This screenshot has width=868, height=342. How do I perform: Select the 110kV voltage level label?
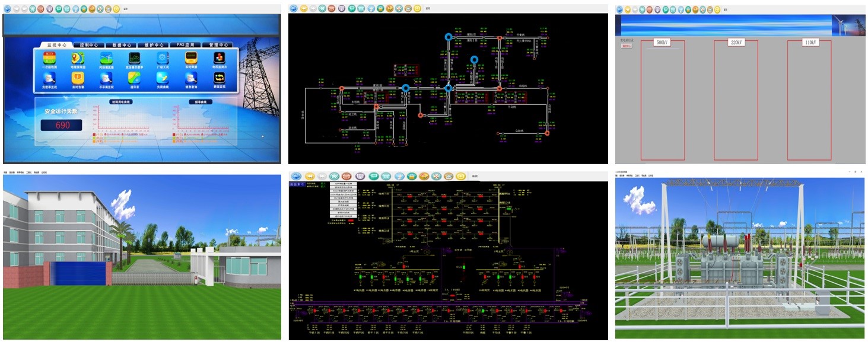(809, 43)
